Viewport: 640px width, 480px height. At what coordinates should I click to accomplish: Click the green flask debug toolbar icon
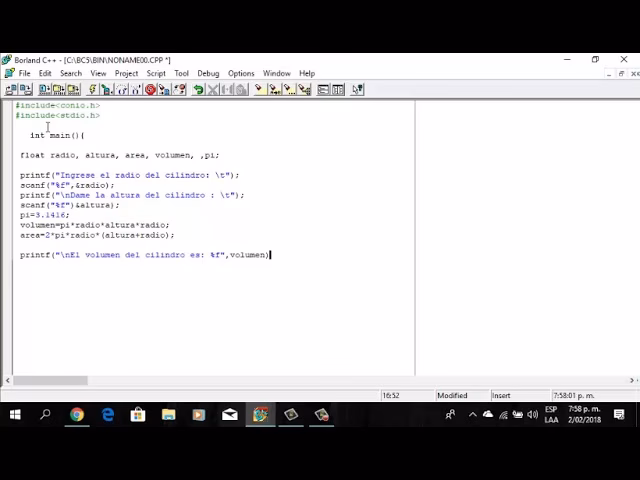click(107, 89)
